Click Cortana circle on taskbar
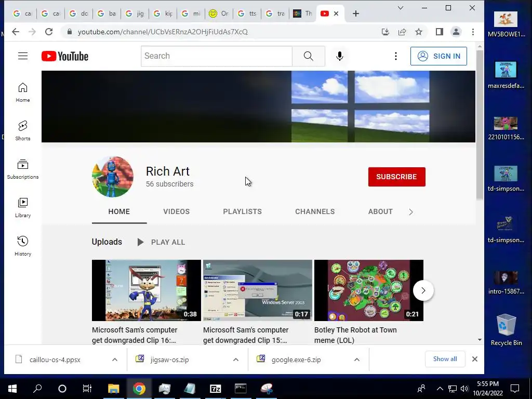Viewport: 532px width, 399px height. [62, 389]
